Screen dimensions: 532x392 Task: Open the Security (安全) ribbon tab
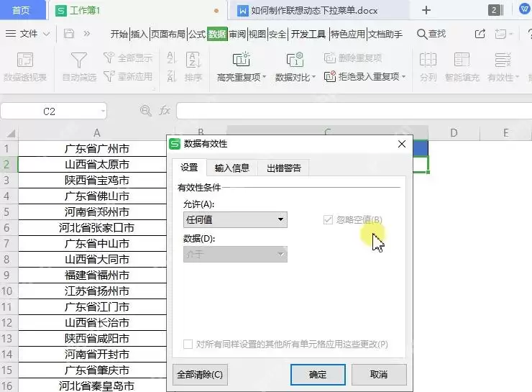pos(278,34)
